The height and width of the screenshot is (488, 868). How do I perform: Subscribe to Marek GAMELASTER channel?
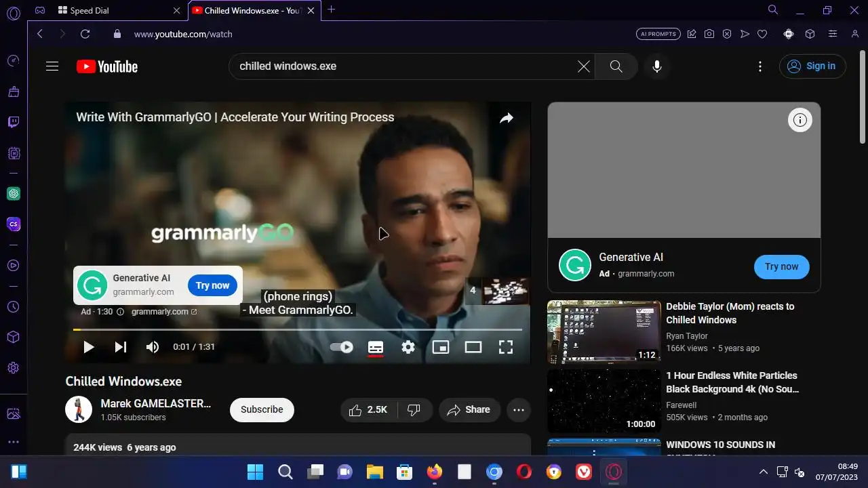(262, 409)
